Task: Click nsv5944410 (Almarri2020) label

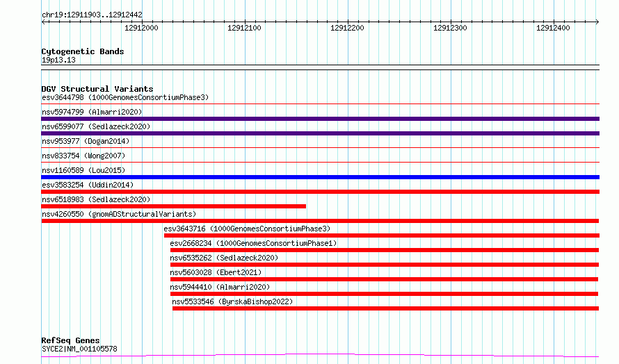Action: pyautogui.click(x=220, y=287)
